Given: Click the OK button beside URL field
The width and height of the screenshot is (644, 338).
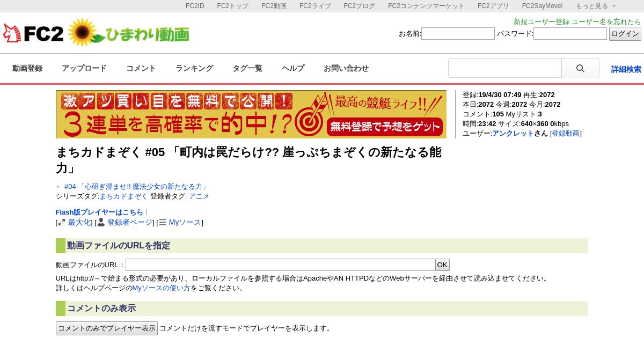Looking at the screenshot, I should tap(442, 264).
